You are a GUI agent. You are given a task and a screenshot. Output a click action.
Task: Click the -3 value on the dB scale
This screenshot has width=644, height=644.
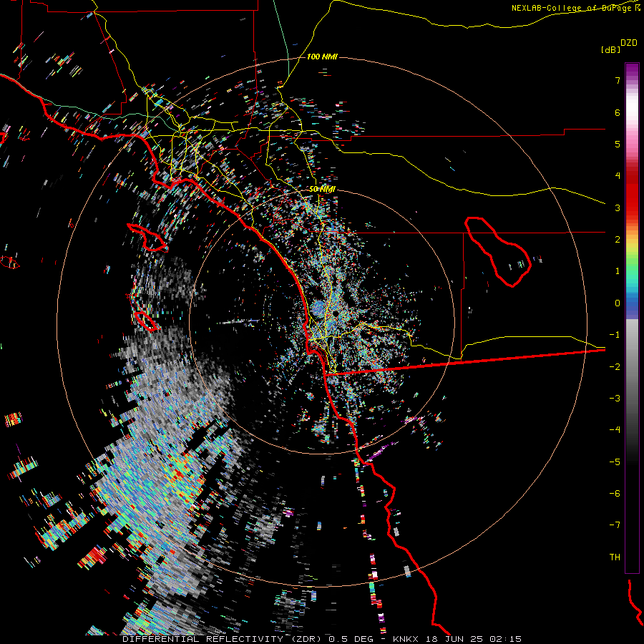click(x=615, y=399)
